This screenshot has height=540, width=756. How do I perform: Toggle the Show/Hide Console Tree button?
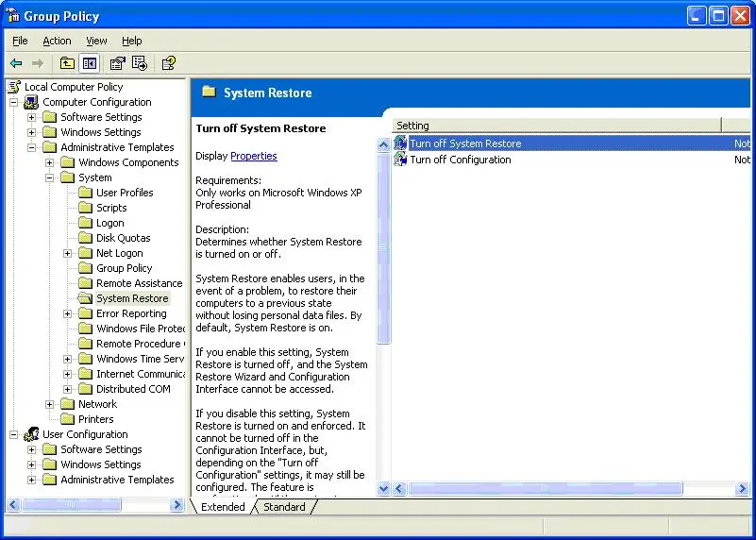[90, 63]
